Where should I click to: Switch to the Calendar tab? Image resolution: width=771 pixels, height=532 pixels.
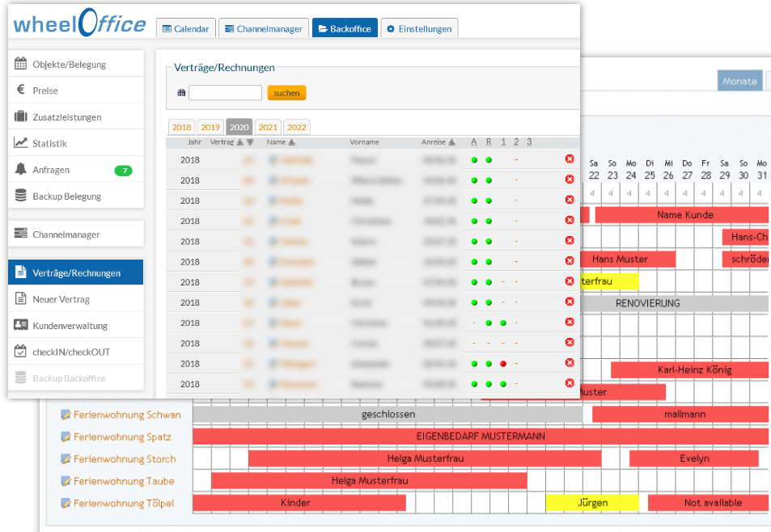(x=185, y=28)
